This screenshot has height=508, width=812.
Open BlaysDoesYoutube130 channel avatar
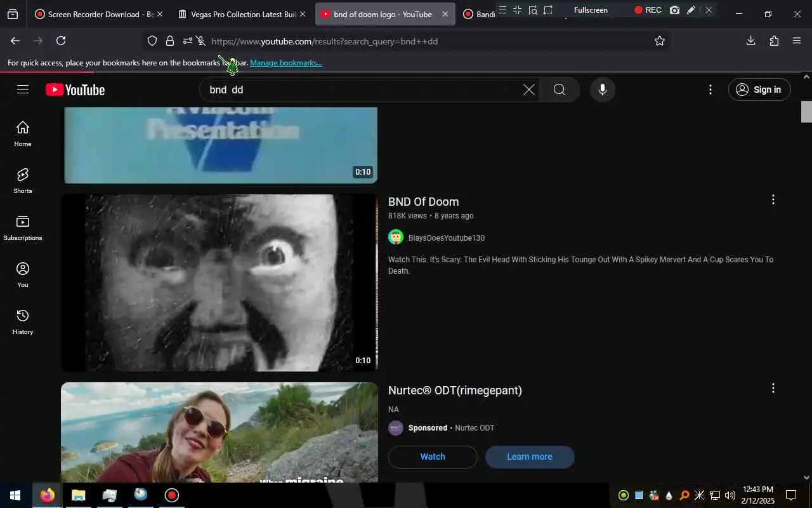(396, 237)
